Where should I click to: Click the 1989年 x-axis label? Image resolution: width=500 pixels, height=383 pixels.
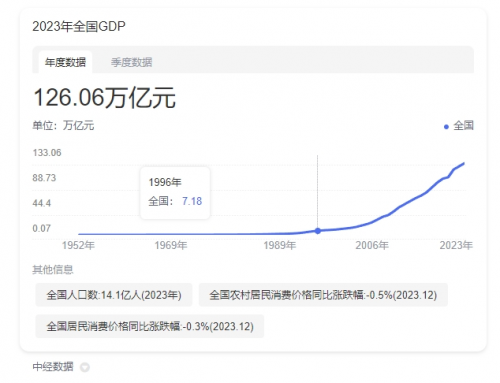click(x=280, y=245)
